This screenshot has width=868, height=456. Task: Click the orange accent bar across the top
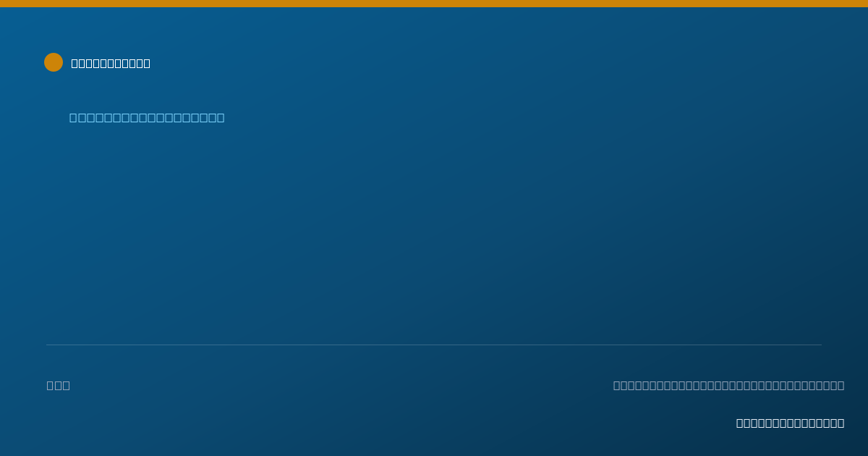pos(434,4)
